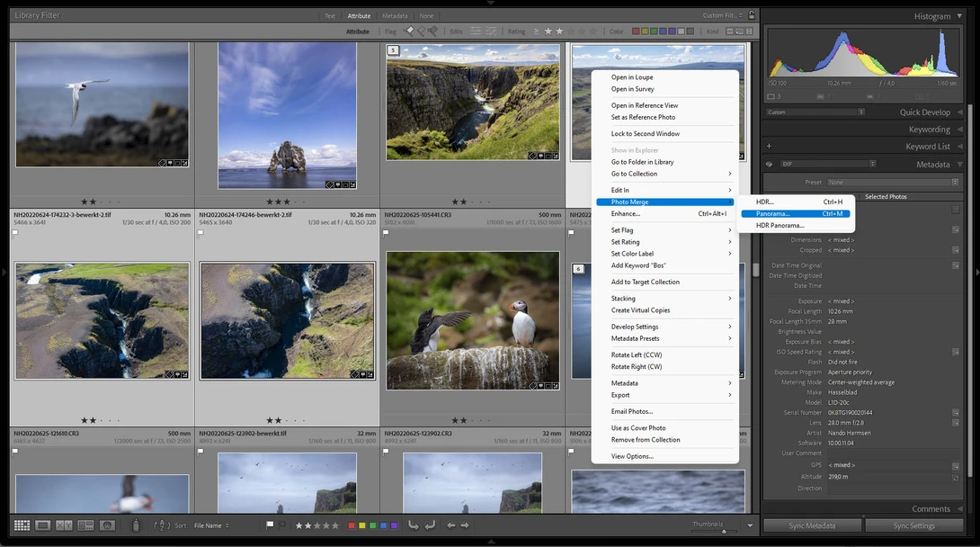Click the second star in filter Rating
This screenshot has width=980, height=547.
click(559, 31)
